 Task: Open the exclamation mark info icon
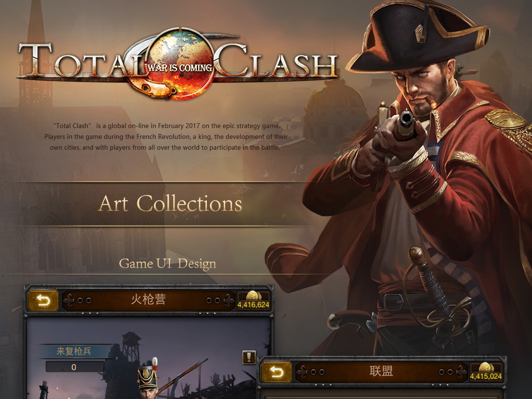249,357
